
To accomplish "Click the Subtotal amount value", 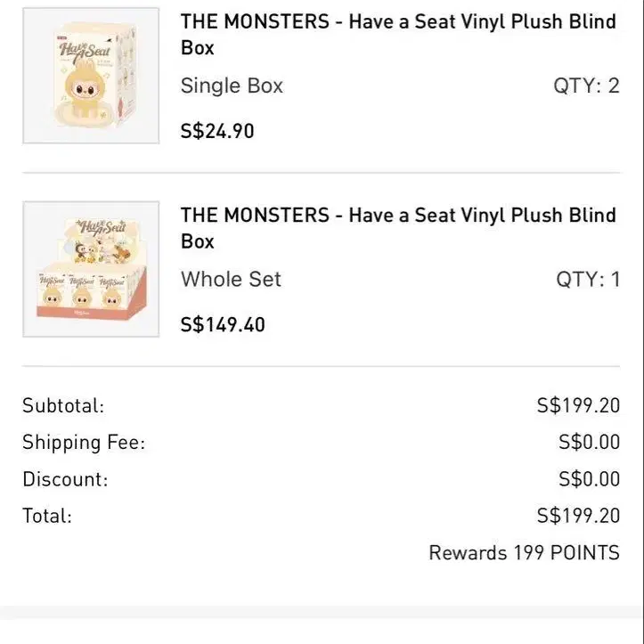I will coord(578,405).
